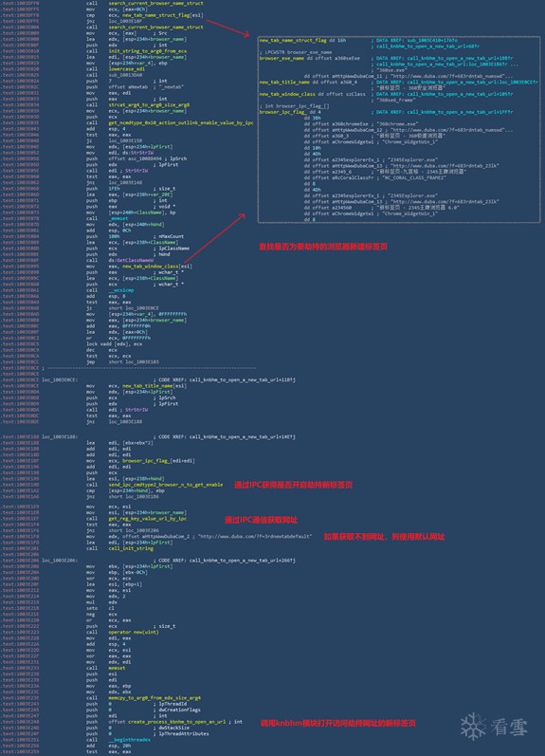This screenshot has width=545, height=756.
Task: Select the loc_1003E206: label
Action: pyautogui.click(x=60, y=561)
